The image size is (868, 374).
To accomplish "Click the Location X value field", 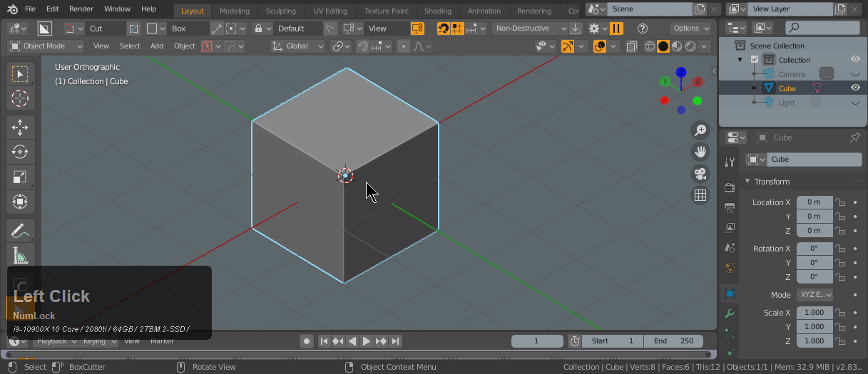I will point(814,202).
